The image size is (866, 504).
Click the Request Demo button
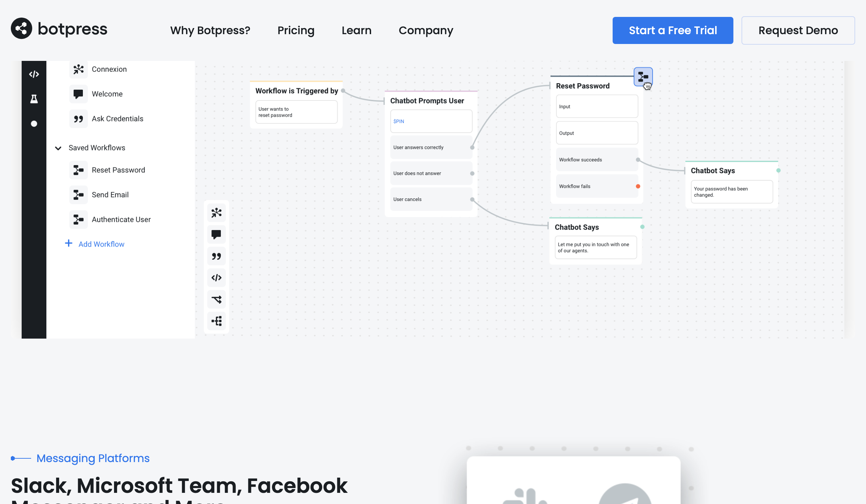coord(798,30)
